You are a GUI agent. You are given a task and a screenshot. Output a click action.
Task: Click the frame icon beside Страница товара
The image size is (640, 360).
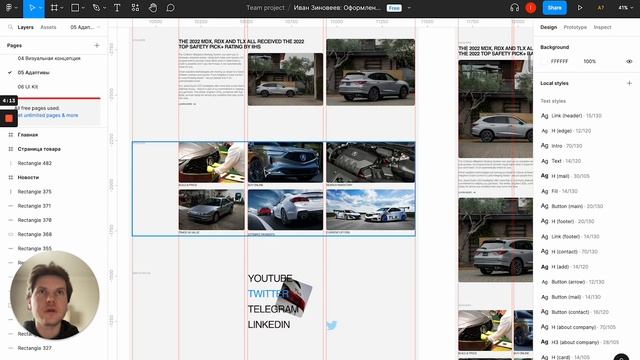tap(11, 149)
